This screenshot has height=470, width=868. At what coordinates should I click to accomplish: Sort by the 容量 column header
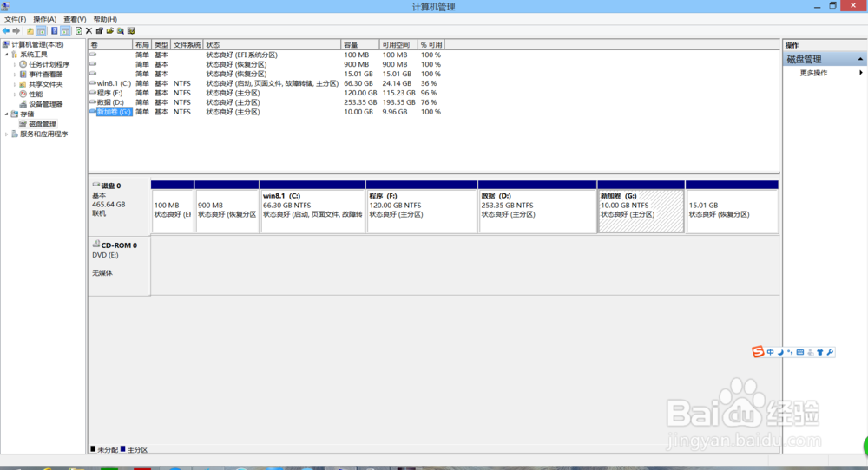tap(360, 45)
